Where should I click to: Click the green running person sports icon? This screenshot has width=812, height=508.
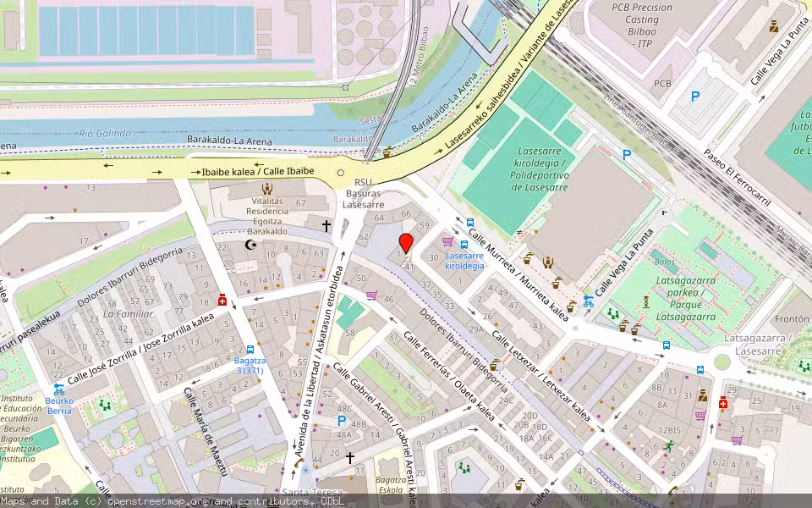pos(668,446)
